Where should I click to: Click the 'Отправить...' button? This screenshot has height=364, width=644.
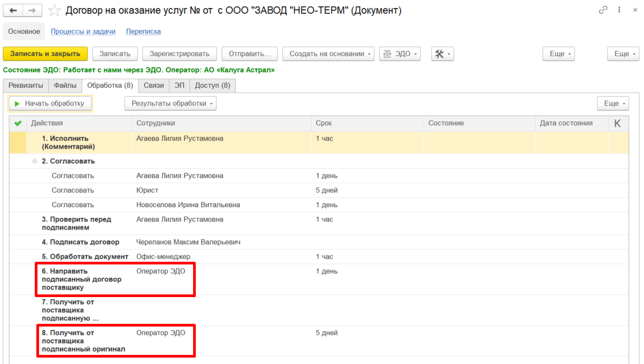click(x=250, y=54)
